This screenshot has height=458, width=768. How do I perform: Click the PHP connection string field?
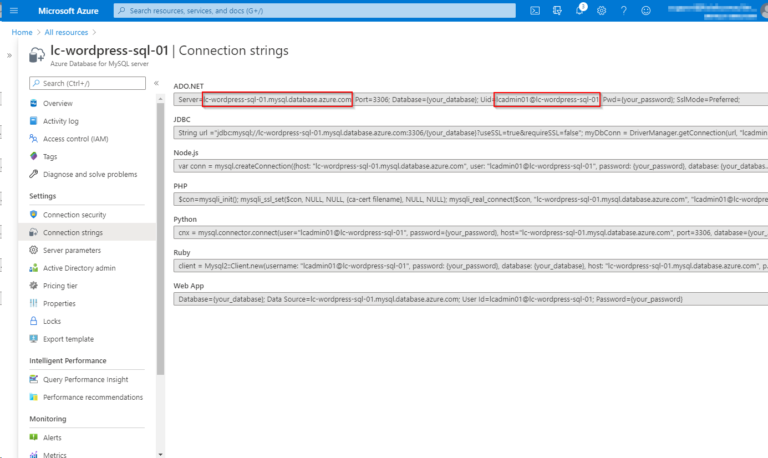click(x=471, y=199)
